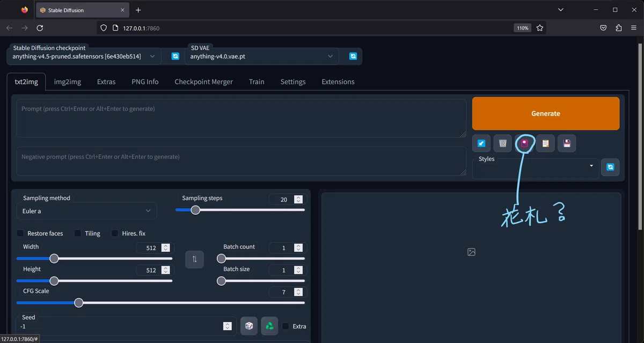
Task: Switch to the txt2img tab
Action: tap(26, 82)
